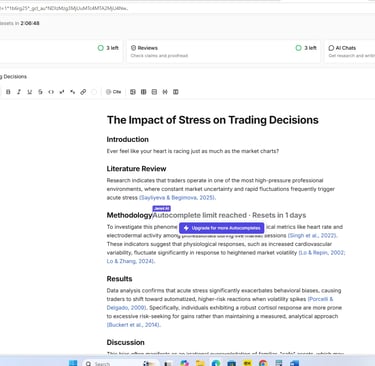Click the Introduction heading
This screenshot has height=366, width=375.
(x=128, y=139)
